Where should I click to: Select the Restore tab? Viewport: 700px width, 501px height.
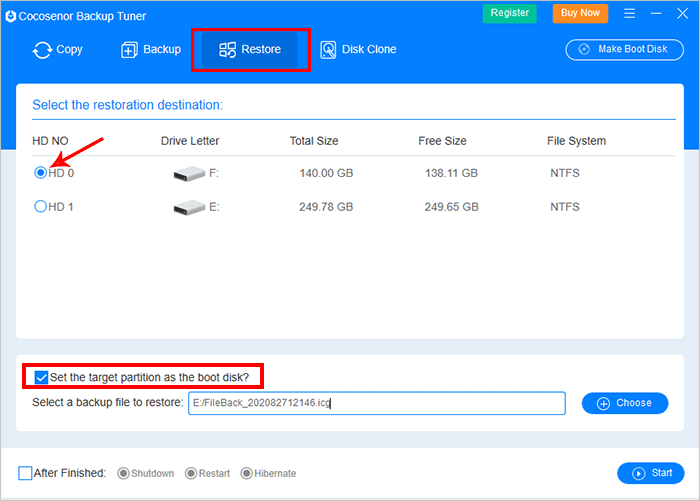[250, 50]
